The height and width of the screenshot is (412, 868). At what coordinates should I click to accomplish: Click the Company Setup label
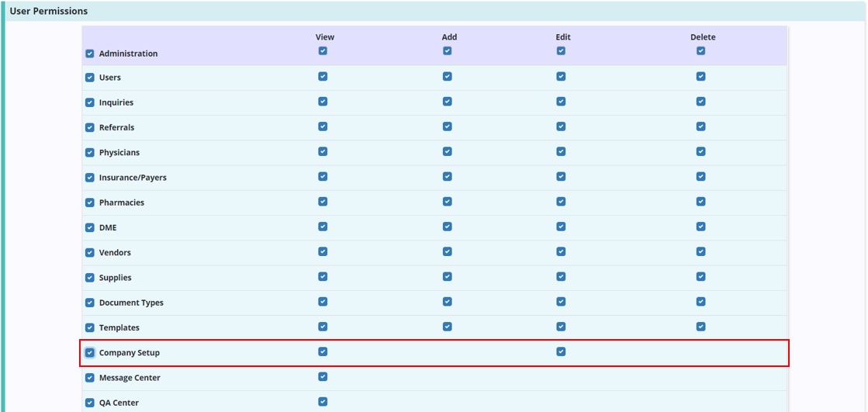click(130, 353)
